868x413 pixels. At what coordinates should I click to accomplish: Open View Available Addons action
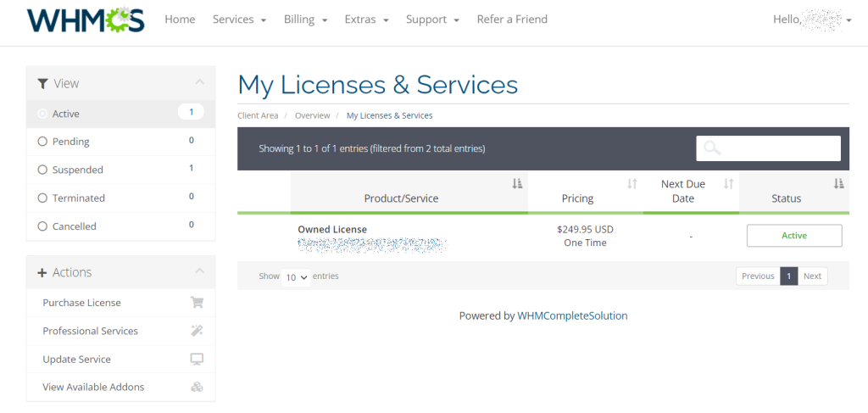point(120,387)
